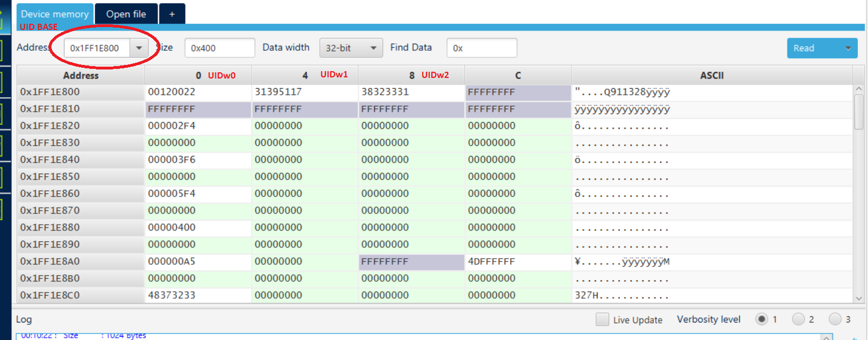Select ASCII cell ending with ÿÿÿÿÿÿÿM
The width and height of the screenshot is (868, 340).
click(712, 261)
